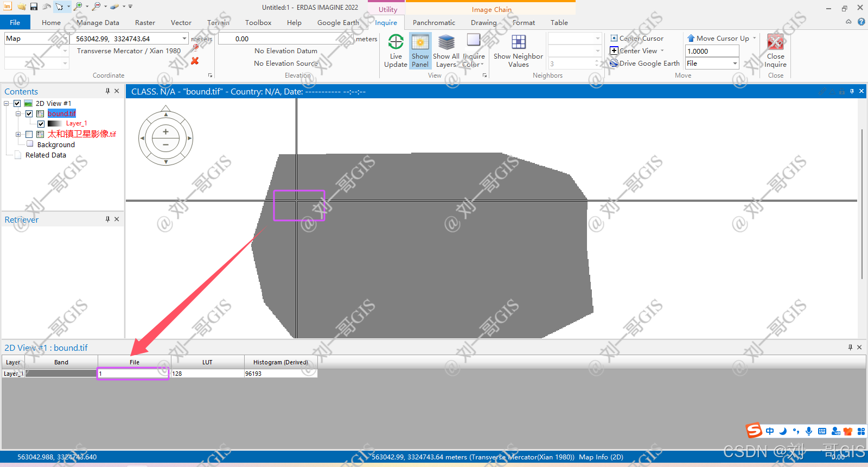
Task: Open the Move Cursor Up dropdown arrow
Action: 754,38
